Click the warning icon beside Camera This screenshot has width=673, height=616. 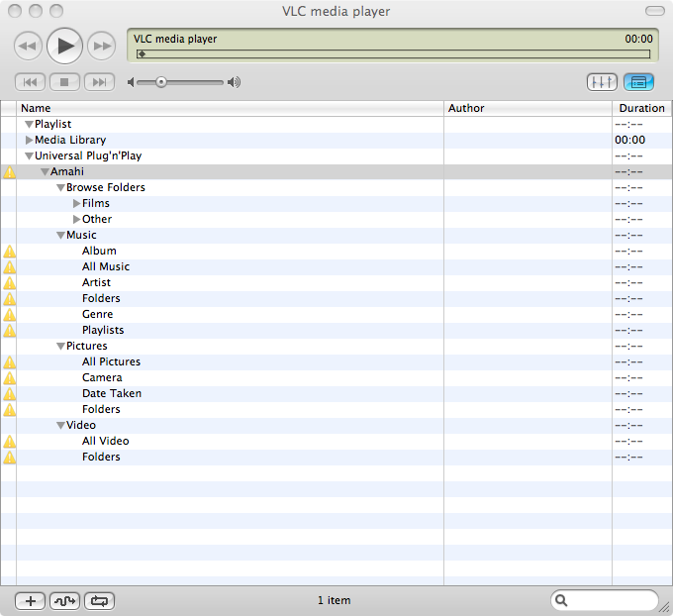pyautogui.click(x=10, y=378)
